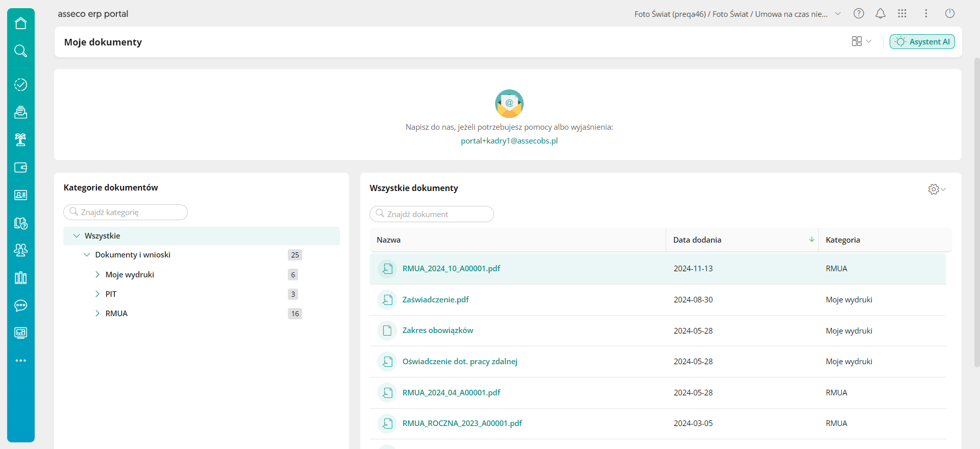Click PDF icon next to Zaświadczenie.pdf
980x449 pixels.
click(x=387, y=300)
